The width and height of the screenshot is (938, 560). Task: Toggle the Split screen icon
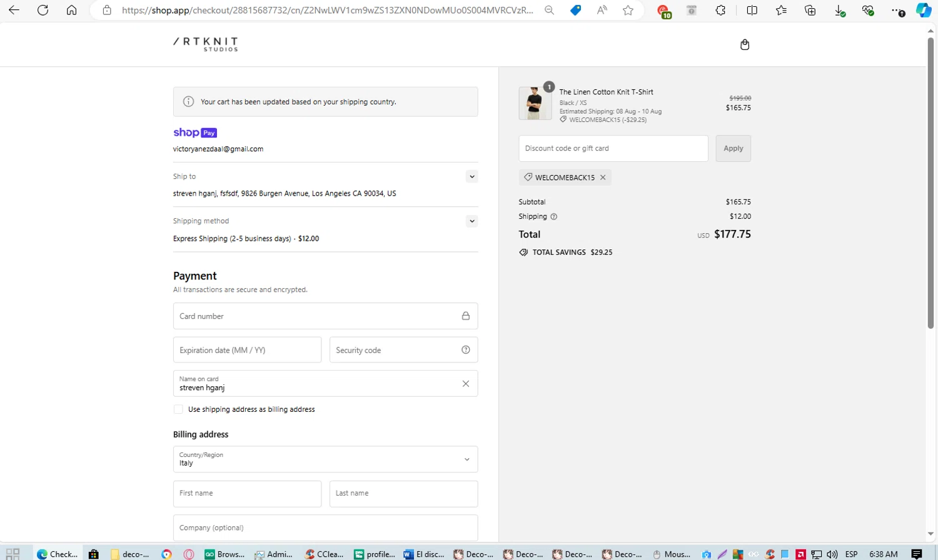click(x=752, y=10)
